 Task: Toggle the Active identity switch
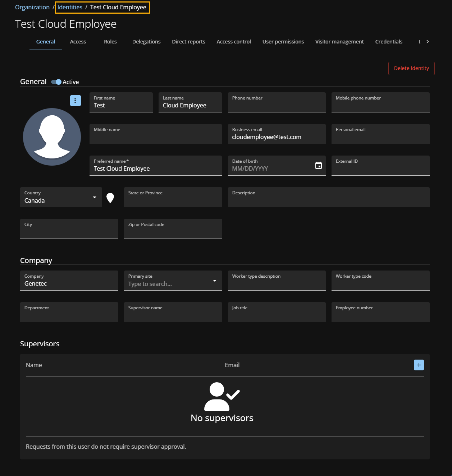click(56, 82)
